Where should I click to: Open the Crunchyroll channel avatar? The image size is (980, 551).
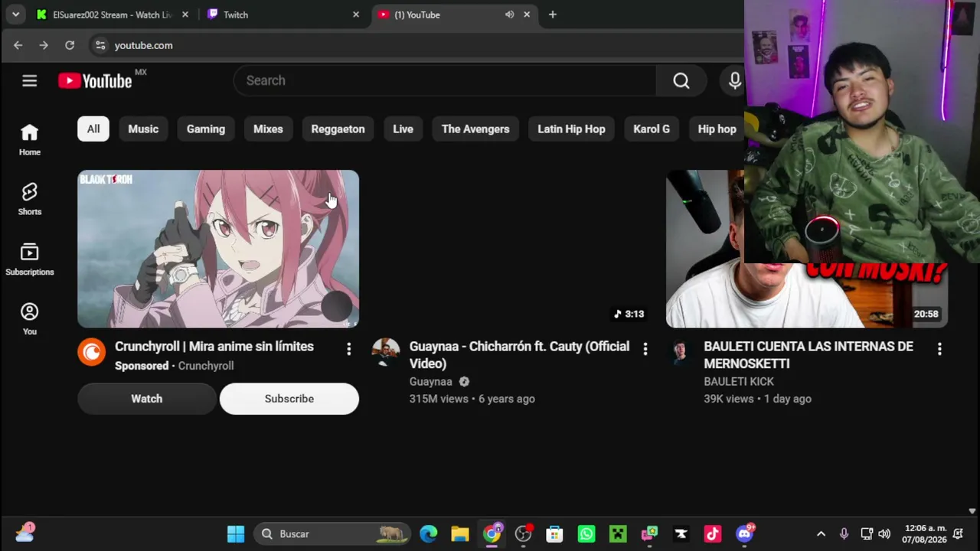pos(91,352)
